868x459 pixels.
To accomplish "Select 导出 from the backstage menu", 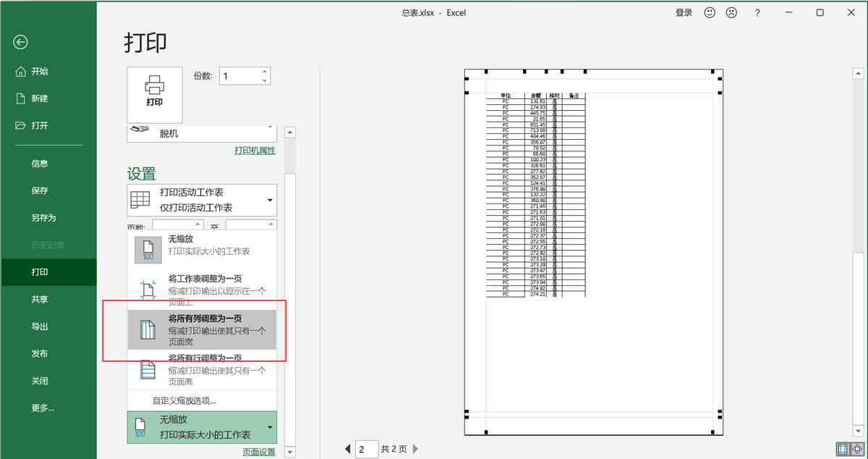I will [40, 327].
